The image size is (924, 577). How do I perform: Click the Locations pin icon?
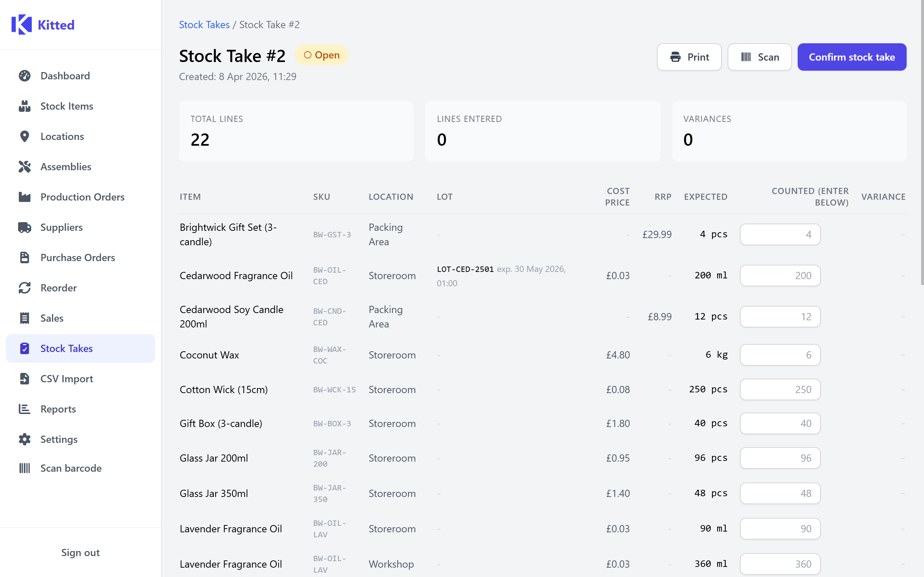pos(25,136)
